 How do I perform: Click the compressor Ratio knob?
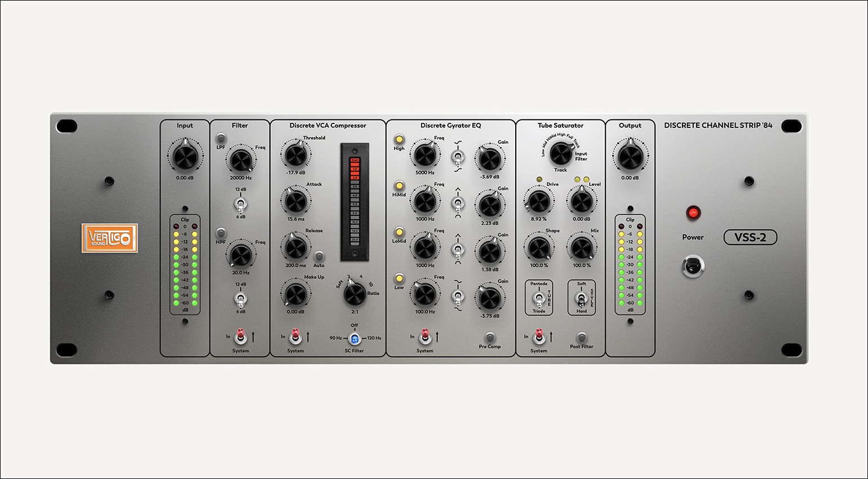pyautogui.click(x=355, y=294)
